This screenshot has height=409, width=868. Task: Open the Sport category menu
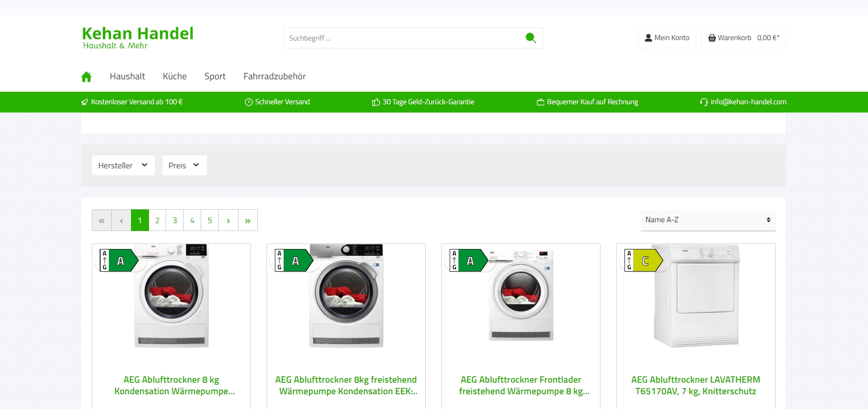(215, 77)
